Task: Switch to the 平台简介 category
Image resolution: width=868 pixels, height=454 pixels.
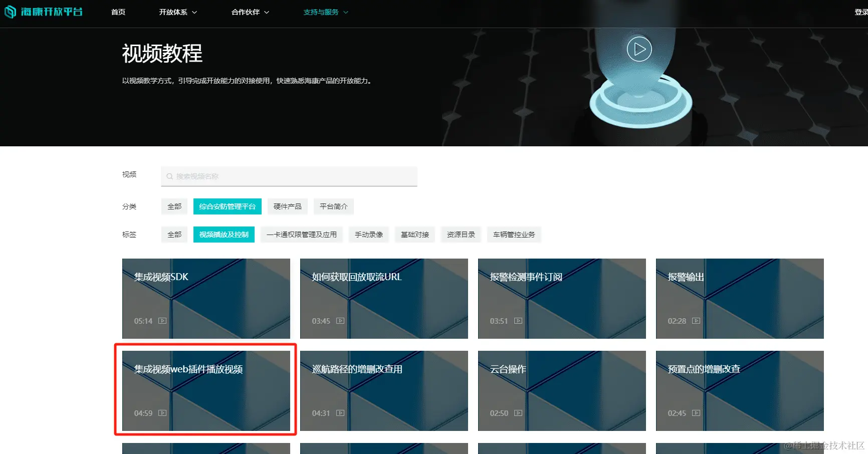Action: click(333, 206)
